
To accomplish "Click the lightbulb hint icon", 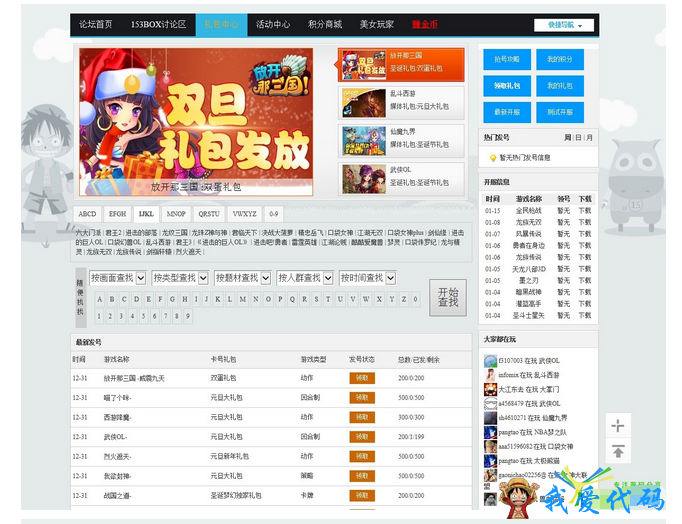I will [x=493, y=158].
